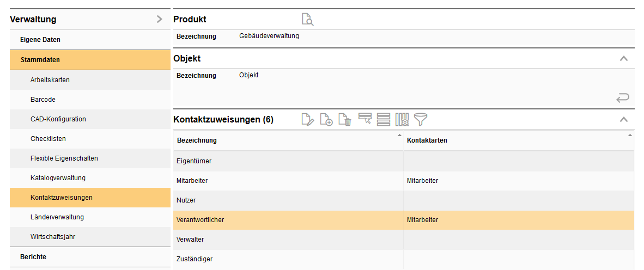Open Flexible Eigenschaften menu entry

pos(64,158)
